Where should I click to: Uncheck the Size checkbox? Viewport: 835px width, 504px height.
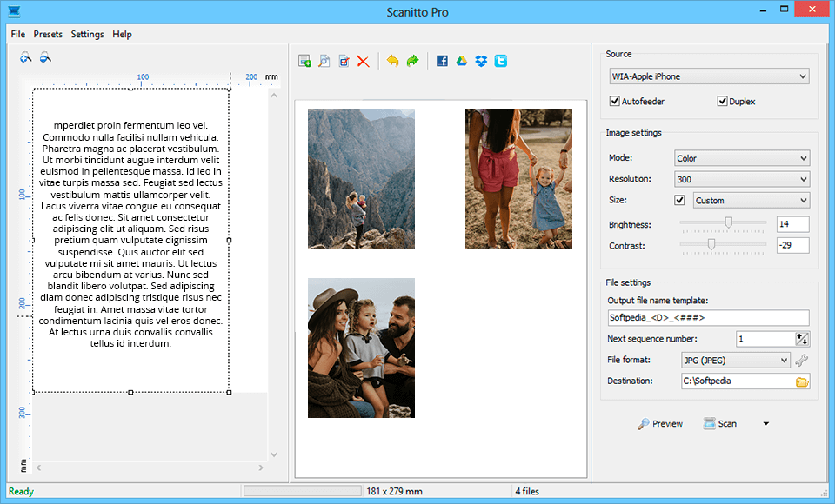(x=679, y=200)
